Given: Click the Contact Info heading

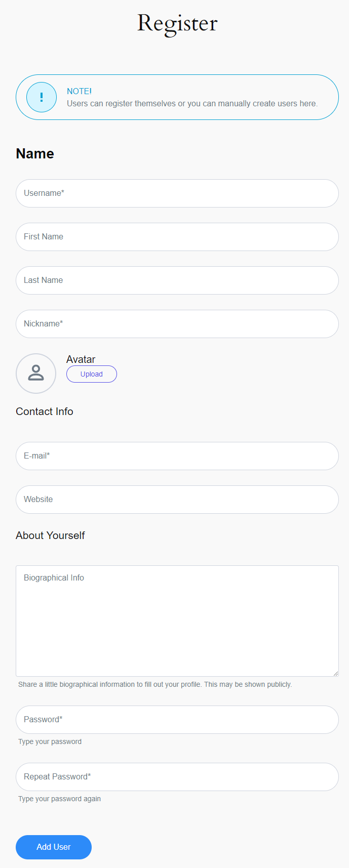Looking at the screenshot, I should (x=45, y=411).
